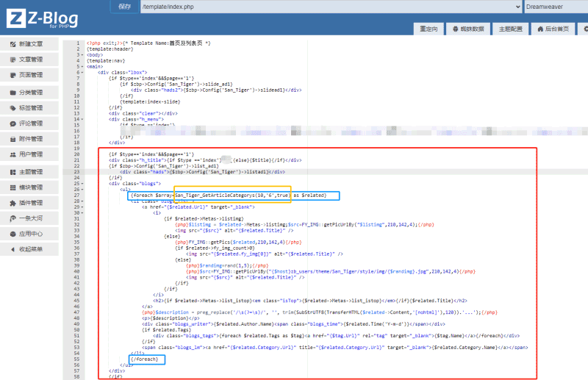Open 评论管理 comment management
This screenshot has width=588, height=380.
pos(30,123)
